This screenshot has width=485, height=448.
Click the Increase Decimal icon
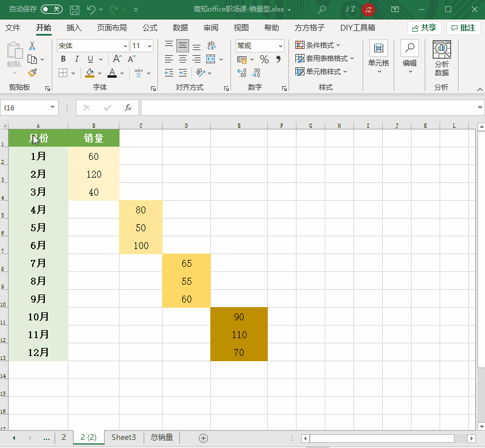(241, 73)
